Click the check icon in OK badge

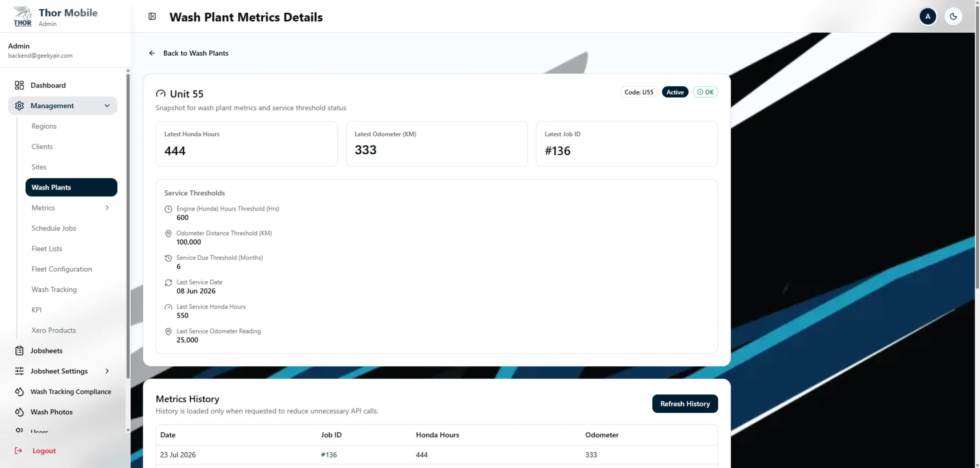coord(700,92)
